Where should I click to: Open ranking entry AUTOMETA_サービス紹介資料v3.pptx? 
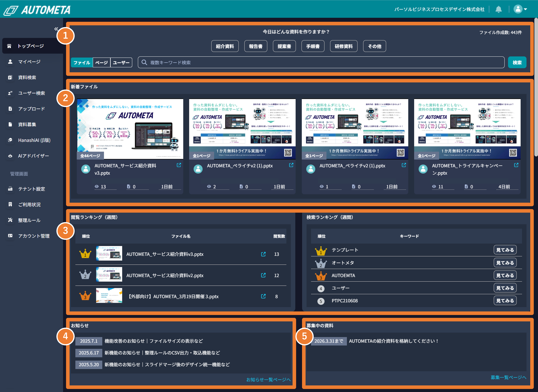pos(165,254)
